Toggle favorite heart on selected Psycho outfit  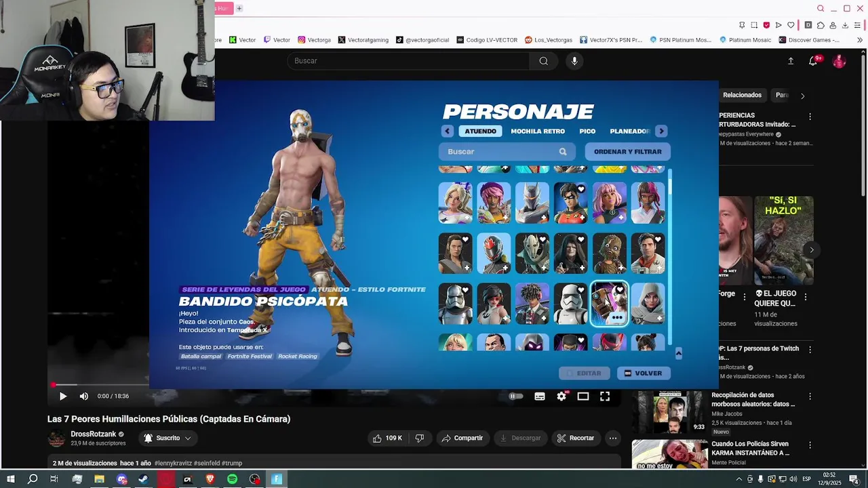point(619,290)
